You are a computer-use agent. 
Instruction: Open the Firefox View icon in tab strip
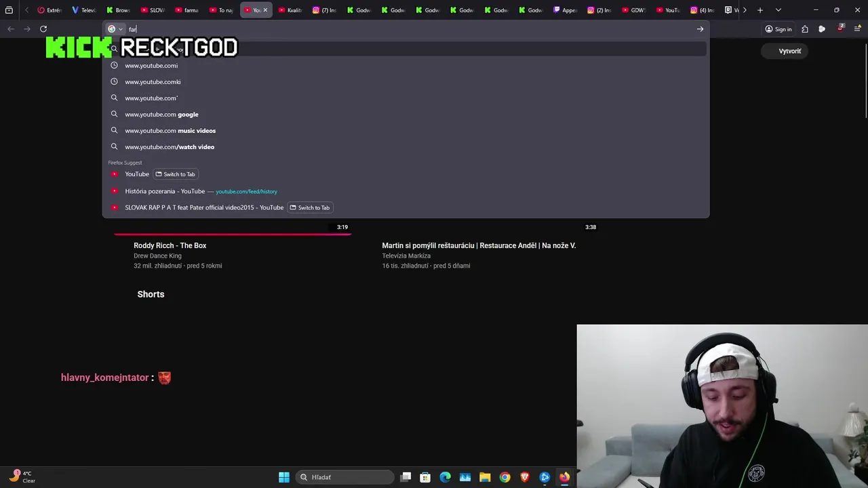[9, 10]
